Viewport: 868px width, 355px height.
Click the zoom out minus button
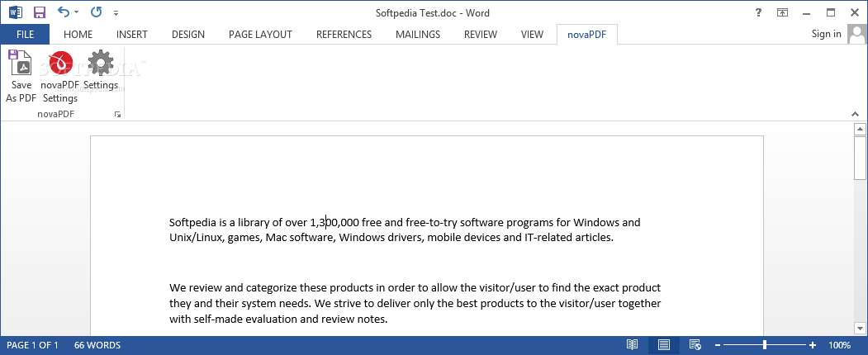(x=718, y=345)
